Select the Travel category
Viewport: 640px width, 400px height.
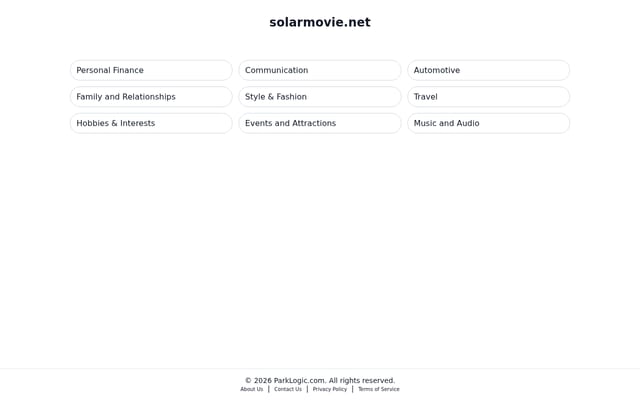488,97
